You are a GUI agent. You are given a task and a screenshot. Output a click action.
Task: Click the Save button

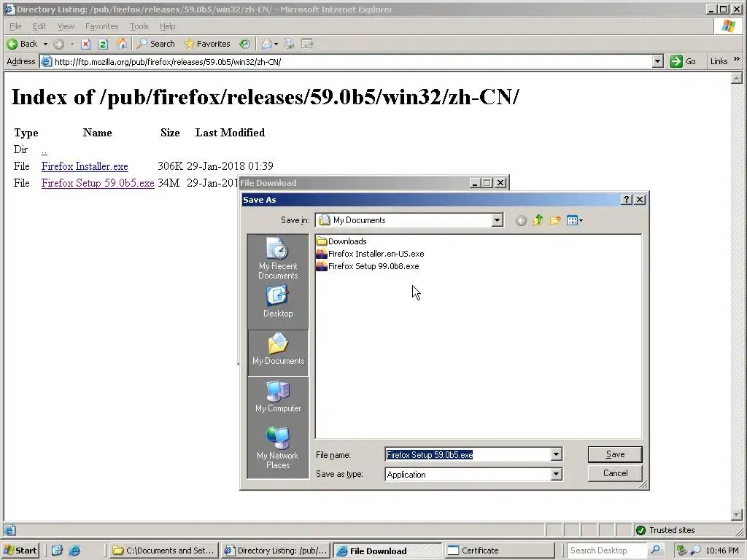(615, 454)
